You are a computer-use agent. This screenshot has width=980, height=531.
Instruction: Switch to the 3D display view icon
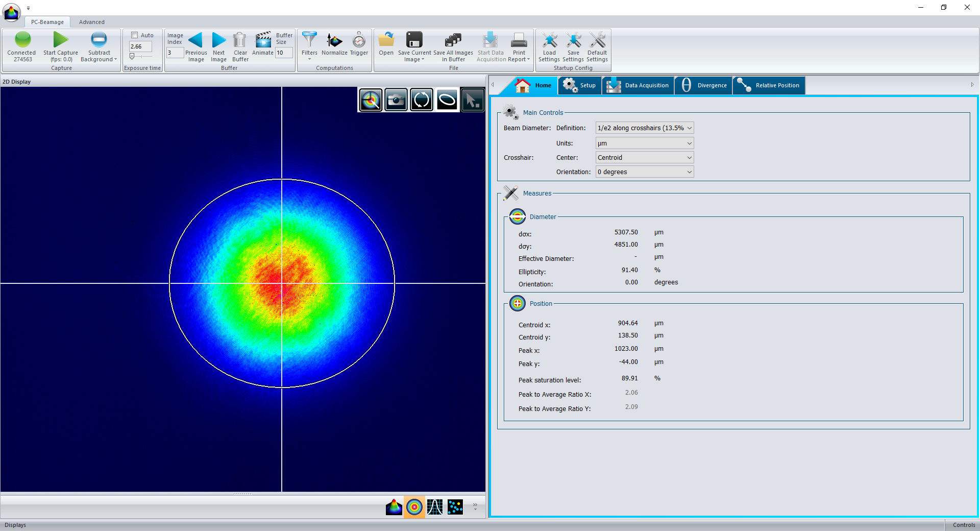point(394,507)
